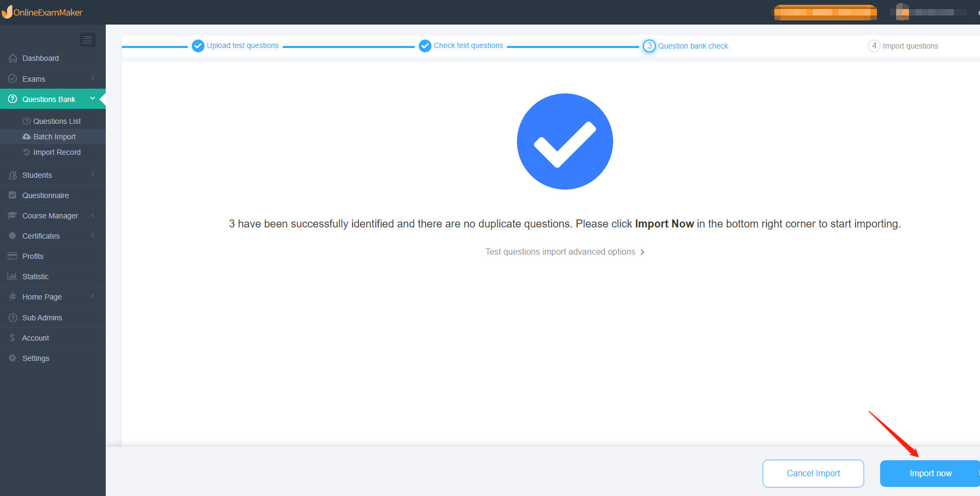
Task: Click the large blue success checkmark
Action: click(x=565, y=141)
